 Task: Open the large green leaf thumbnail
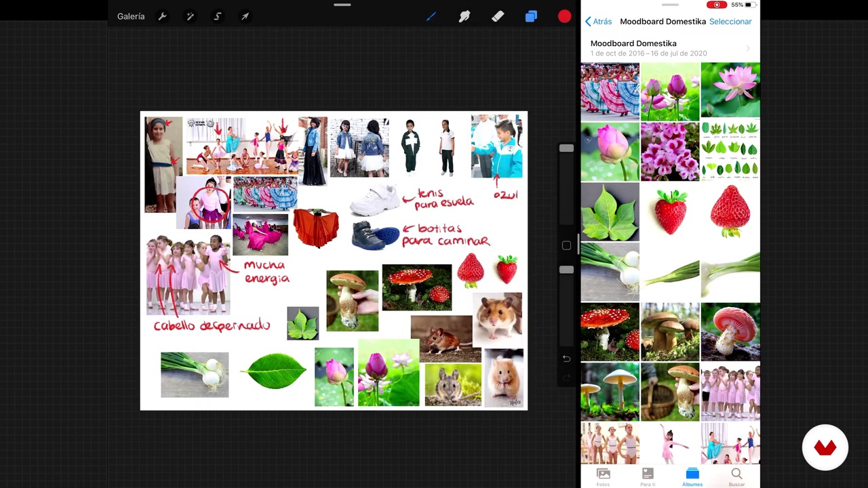[x=610, y=212]
